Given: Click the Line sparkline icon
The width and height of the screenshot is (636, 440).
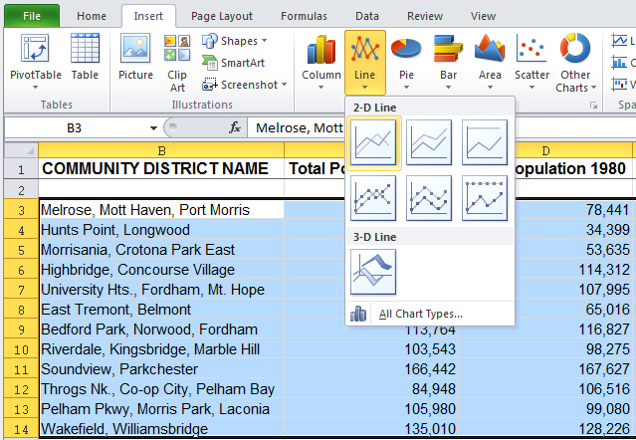Looking at the screenshot, I should coord(619,41).
